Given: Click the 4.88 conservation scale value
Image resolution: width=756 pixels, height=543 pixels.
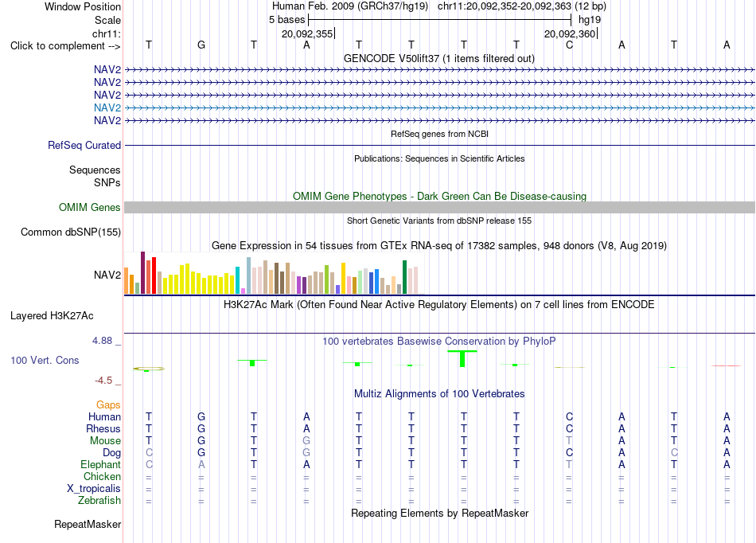Looking at the screenshot, I should tap(103, 341).
